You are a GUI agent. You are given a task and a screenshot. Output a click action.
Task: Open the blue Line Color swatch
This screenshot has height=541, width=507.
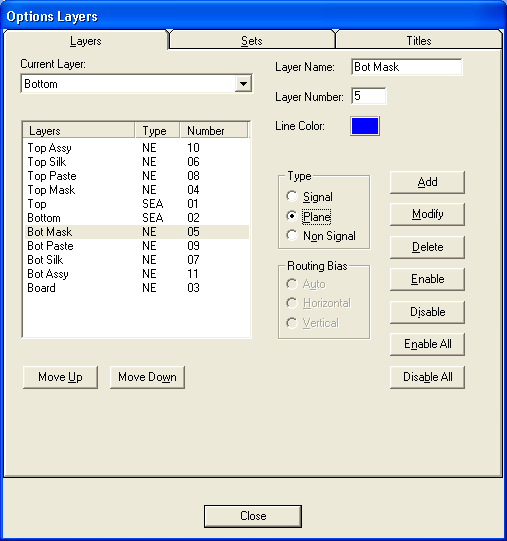(365, 126)
